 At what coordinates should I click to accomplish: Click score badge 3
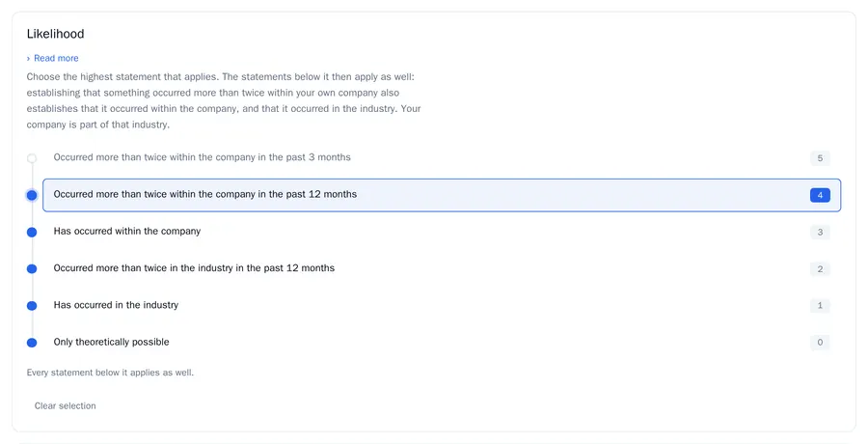820,232
